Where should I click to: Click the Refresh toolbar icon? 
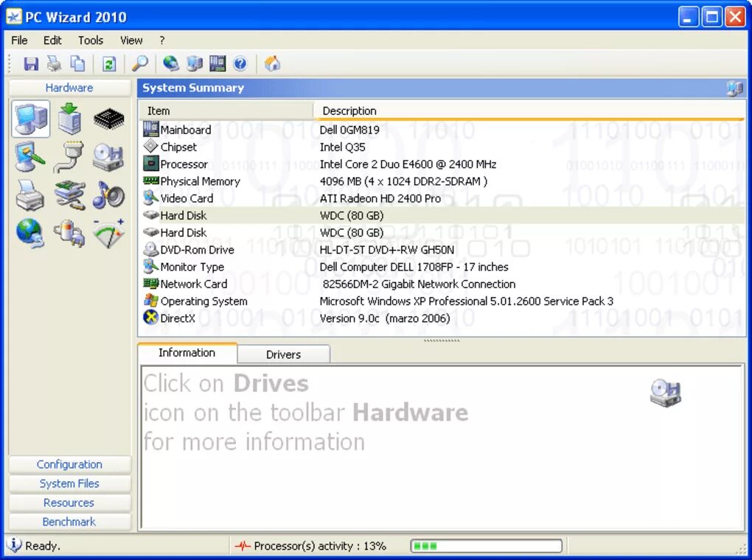click(x=109, y=63)
